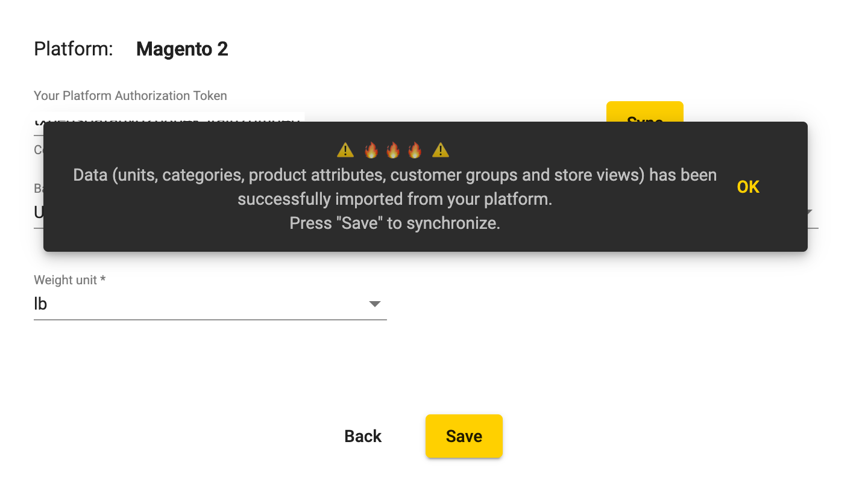
Task: Click the 'Weight unit *' field label
Action: 70,279
